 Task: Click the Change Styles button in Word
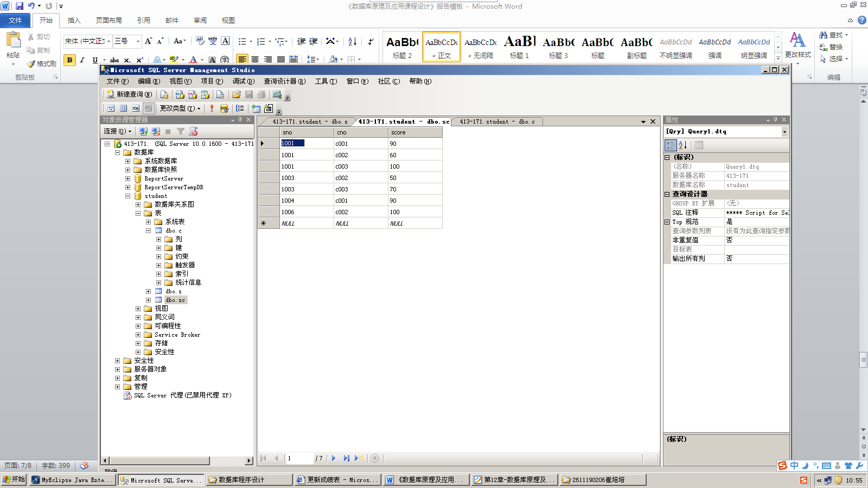[797, 47]
